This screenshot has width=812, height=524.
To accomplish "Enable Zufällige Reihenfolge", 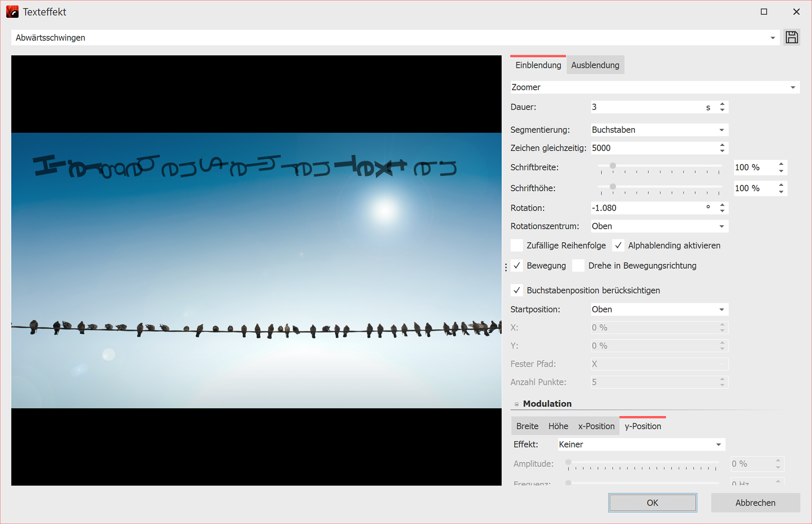I will pos(516,245).
